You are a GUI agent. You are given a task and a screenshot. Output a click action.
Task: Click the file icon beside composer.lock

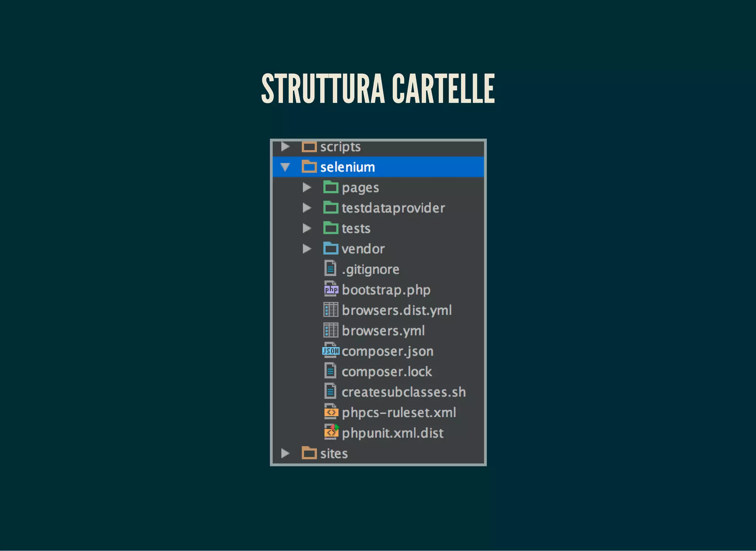(x=330, y=371)
